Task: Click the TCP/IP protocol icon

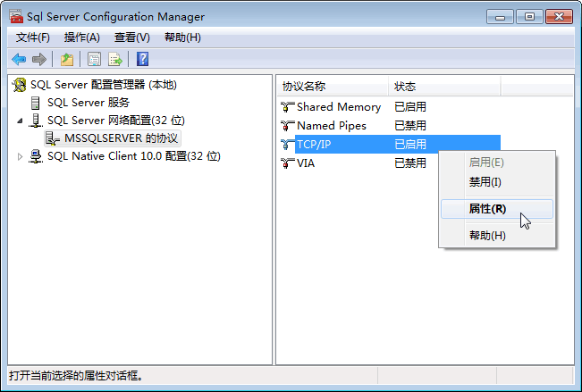Action: [x=287, y=145]
